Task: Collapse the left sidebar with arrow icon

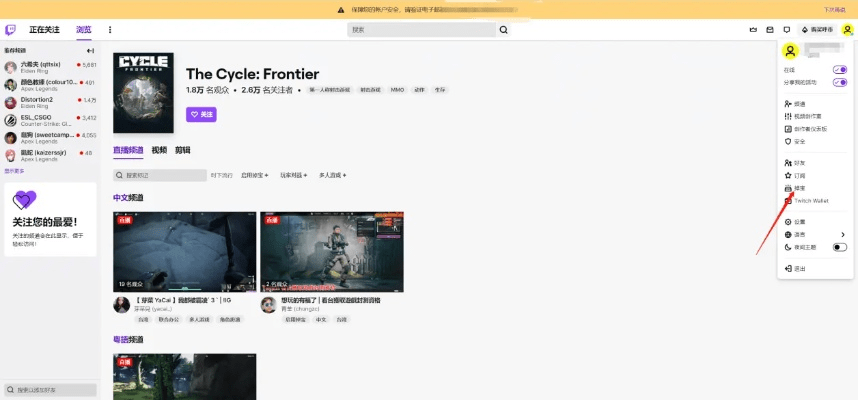Action: [90, 50]
